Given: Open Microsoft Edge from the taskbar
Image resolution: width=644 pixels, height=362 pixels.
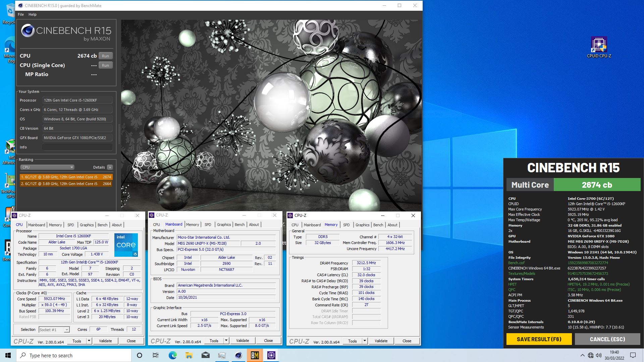Looking at the screenshot, I should (x=172, y=355).
